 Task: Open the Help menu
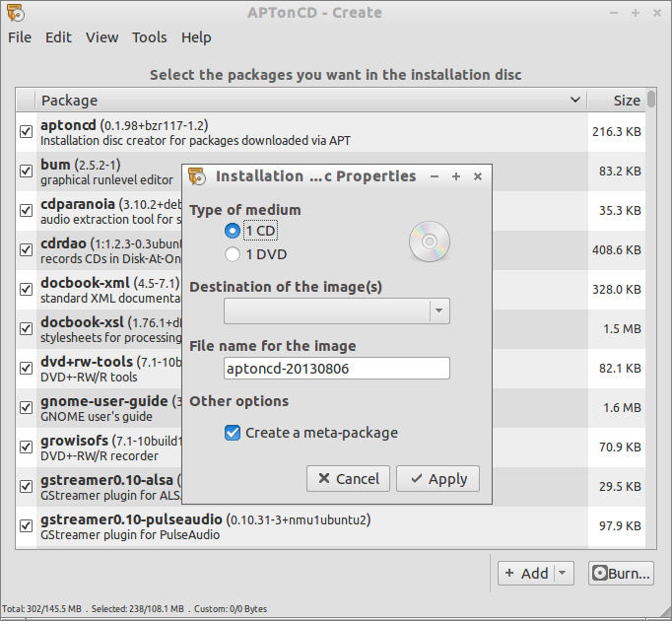pos(196,37)
